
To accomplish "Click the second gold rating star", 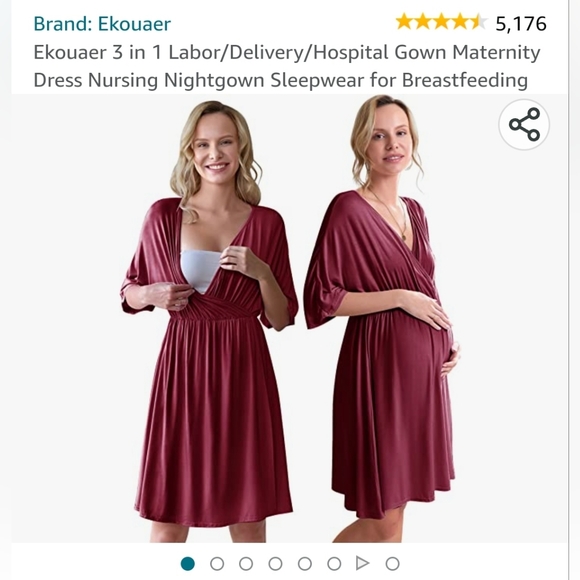I will [423, 21].
